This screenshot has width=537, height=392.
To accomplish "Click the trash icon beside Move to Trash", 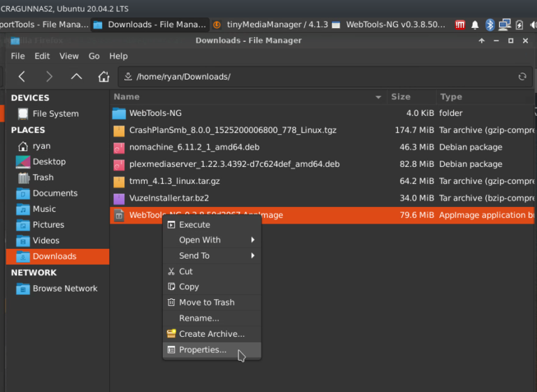I will point(171,303).
